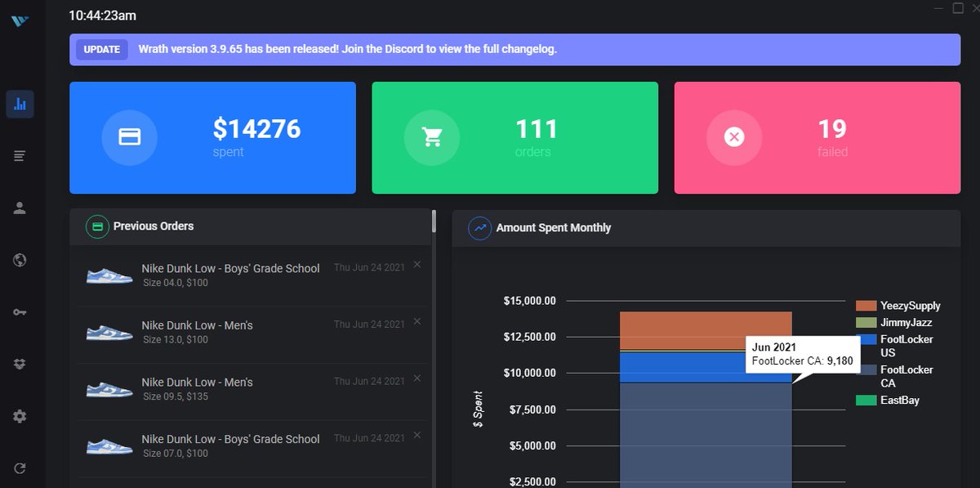The height and width of the screenshot is (488, 980).
Task: Open the Dashboard analytics panel
Action: 20,104
